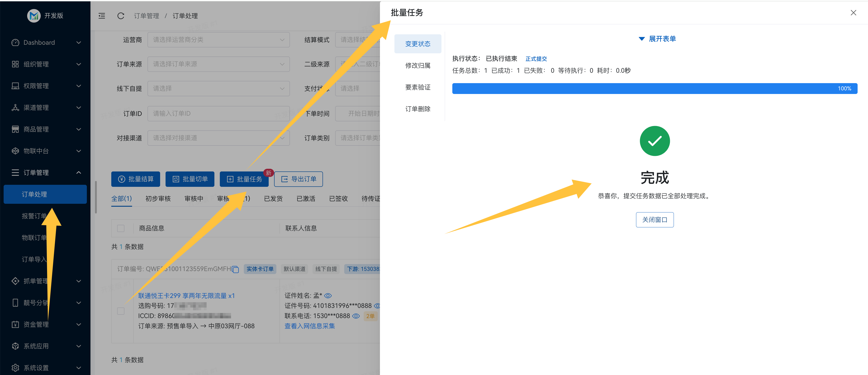Click the 关闭窗口 button
Viewport: 868px width, 375px height.
tap(654, 220)
